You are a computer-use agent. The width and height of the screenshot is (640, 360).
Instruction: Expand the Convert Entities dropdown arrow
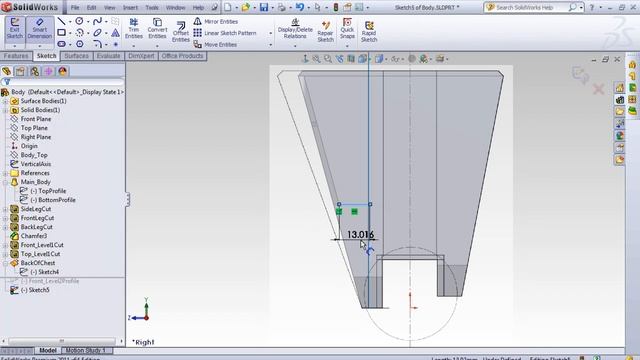coord(157,46)
